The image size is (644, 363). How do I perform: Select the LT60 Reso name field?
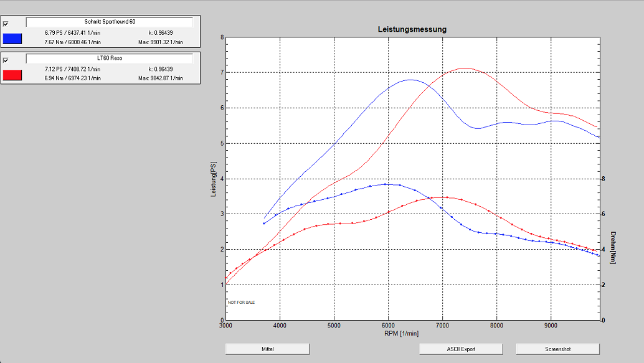109,58
